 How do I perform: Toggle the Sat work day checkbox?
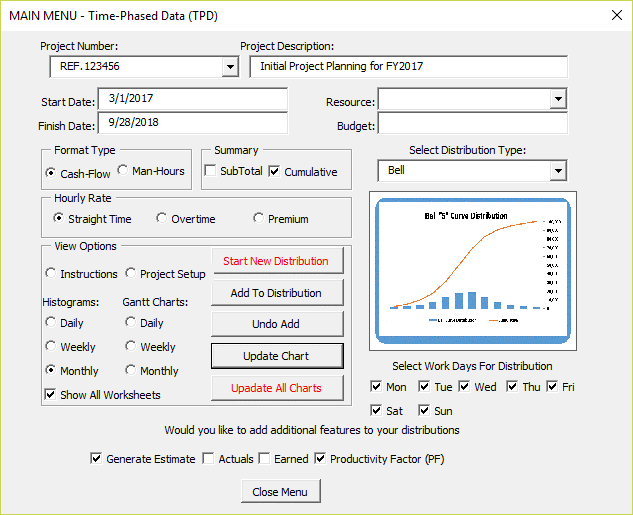376,410
